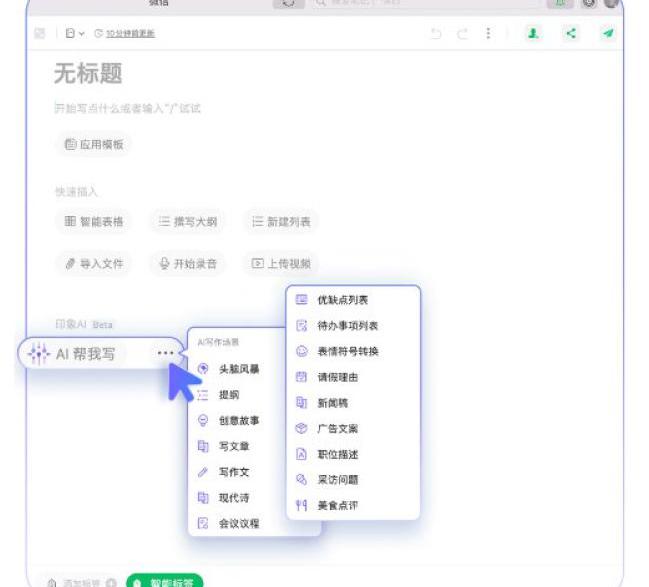Click the 无标题 title field

88,74
